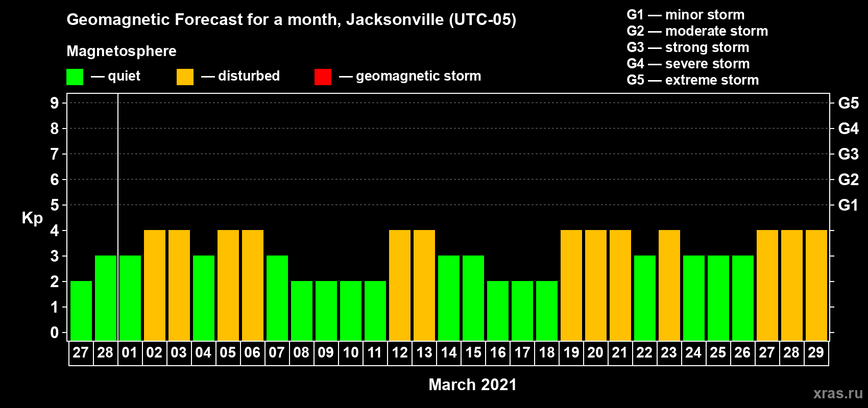
Task: Click the 'March 2021' axis caption
Action: tap(473, 385)
